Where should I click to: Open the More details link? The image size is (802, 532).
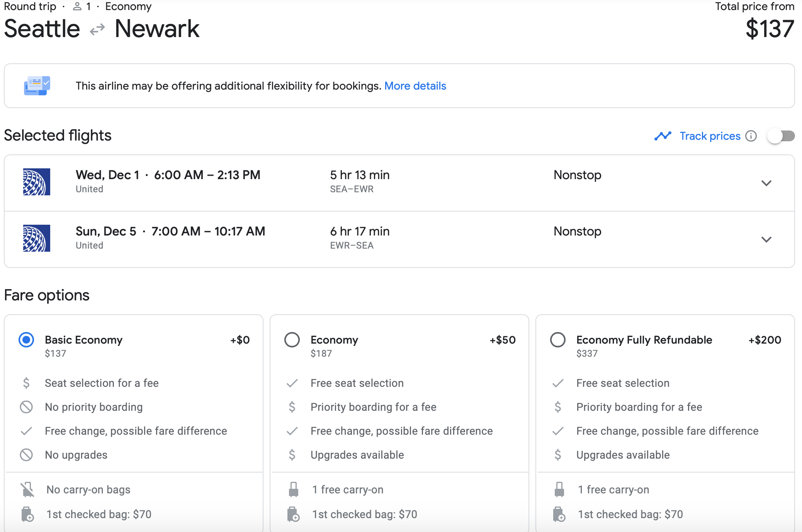click(x=415, y=86)
